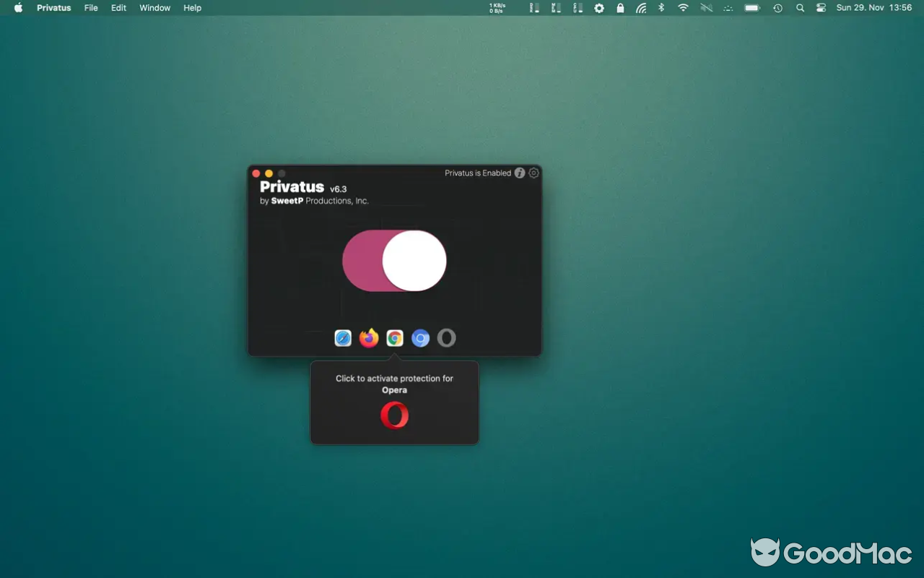Toggle Wi-Fi from the menu bar
Viewport: 924px width, 578px height.
[x=682, y=8]
